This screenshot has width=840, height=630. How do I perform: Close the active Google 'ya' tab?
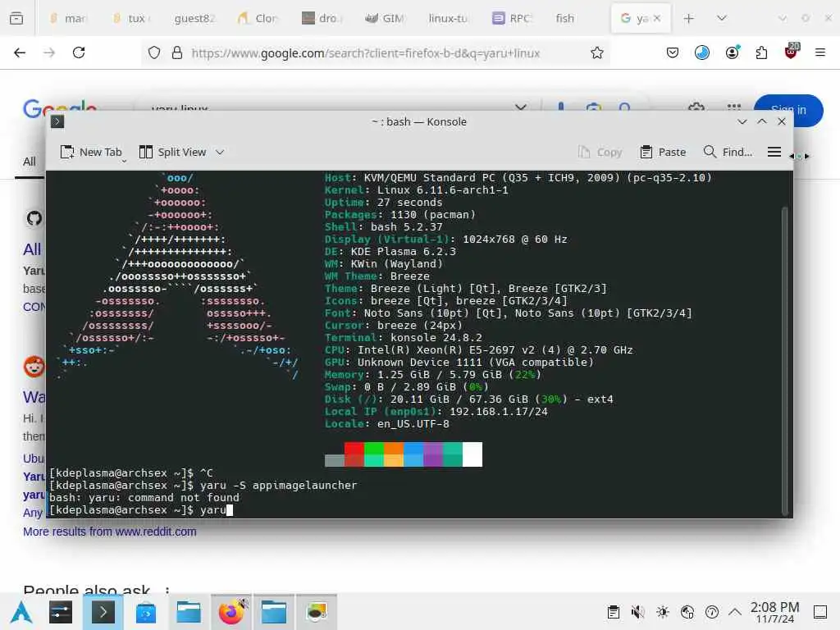[657, 18]
